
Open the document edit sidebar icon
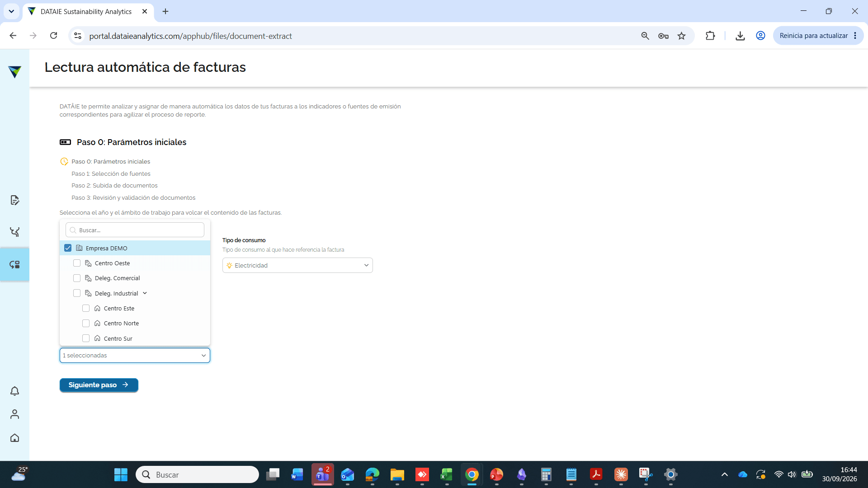pos(14,200)
